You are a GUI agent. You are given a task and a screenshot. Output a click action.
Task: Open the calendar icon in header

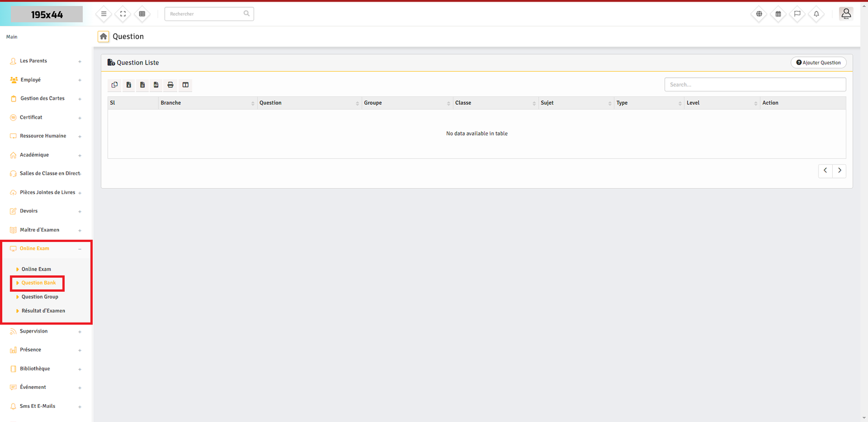click(778, 14)
